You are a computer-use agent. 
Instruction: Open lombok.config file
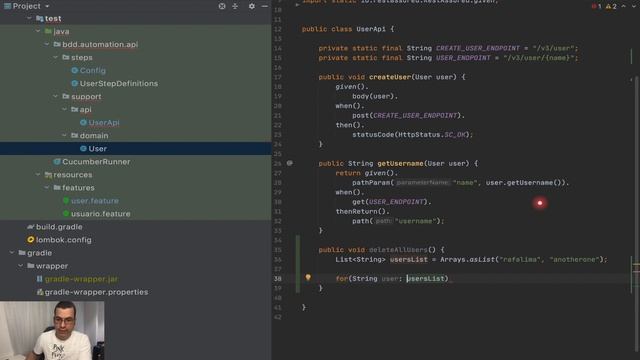tap(64, 240)
